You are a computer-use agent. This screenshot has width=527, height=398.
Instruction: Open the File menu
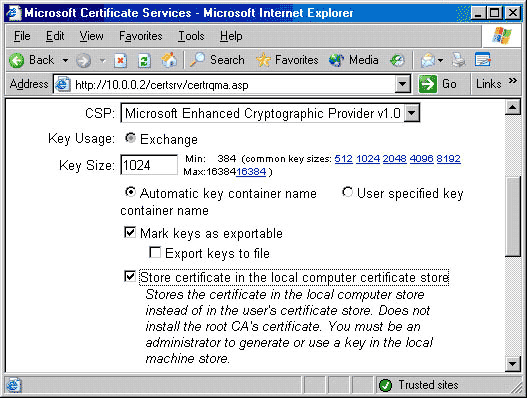click(22, 36)
